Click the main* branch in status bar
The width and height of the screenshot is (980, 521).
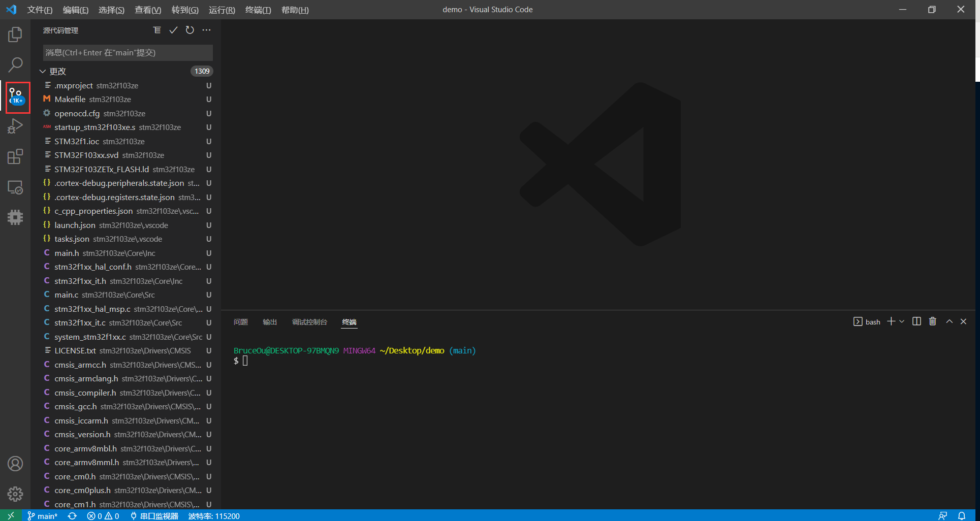pyautogui.click(x=43, y=515)
